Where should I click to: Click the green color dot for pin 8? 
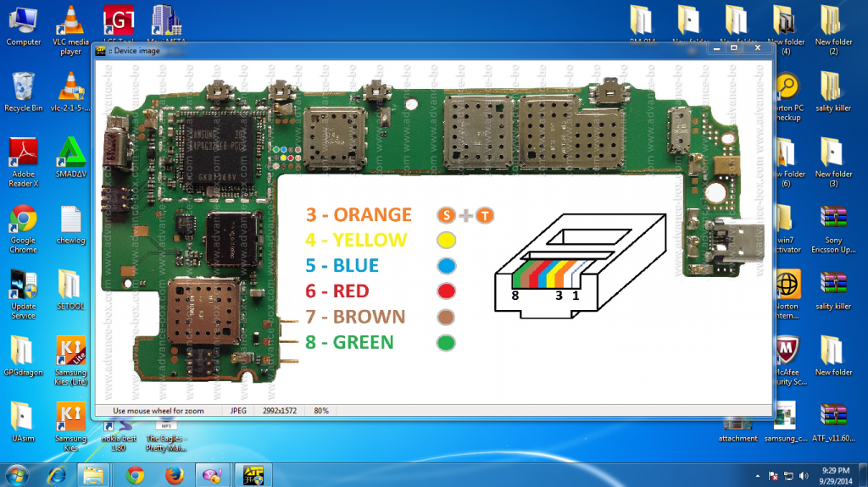pos(446,343)
